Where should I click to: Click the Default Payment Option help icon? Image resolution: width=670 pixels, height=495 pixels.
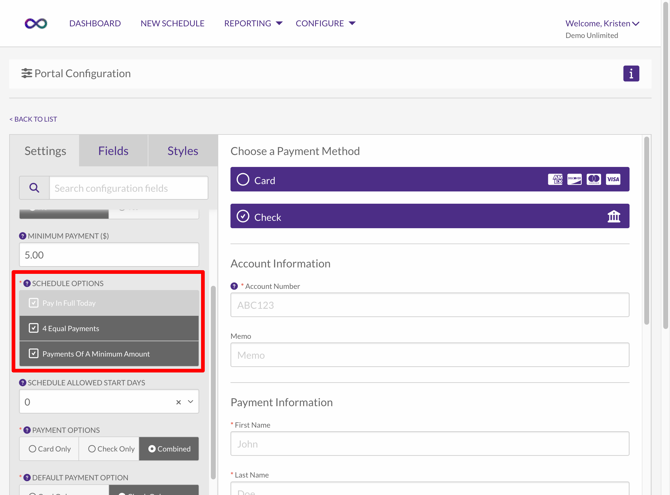tap(27, 477)
